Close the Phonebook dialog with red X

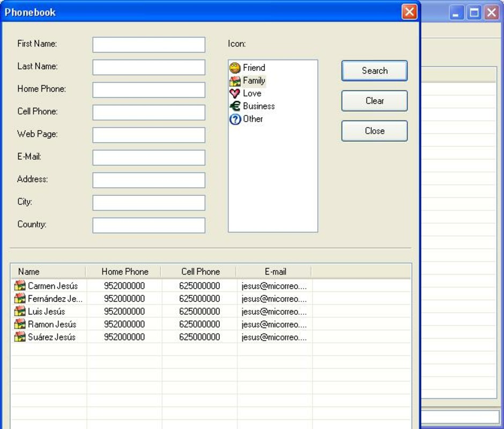point(409,12)
